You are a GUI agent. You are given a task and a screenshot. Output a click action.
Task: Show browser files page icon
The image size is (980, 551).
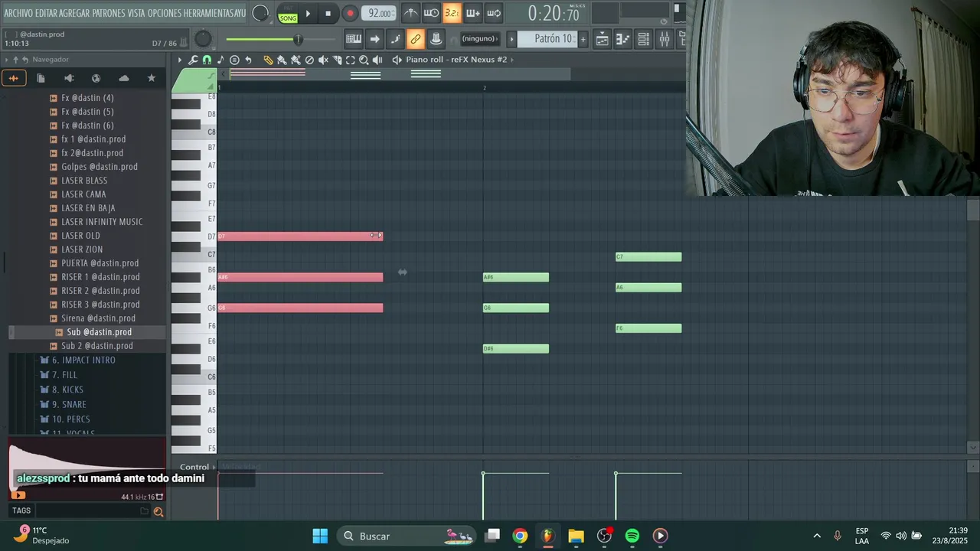(x=41, y=78)
